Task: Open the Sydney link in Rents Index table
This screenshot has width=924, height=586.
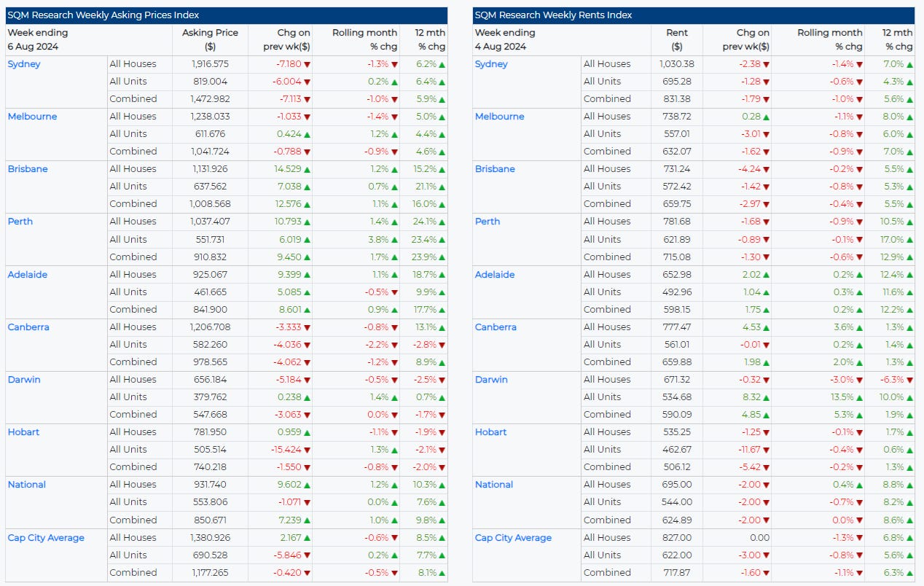Action: (x=491, y=64)
